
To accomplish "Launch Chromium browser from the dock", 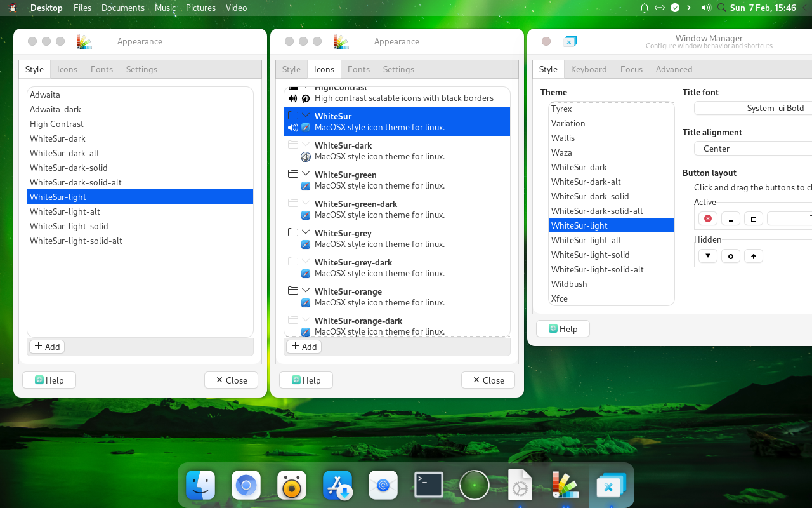I will click(x=246, y=486).
